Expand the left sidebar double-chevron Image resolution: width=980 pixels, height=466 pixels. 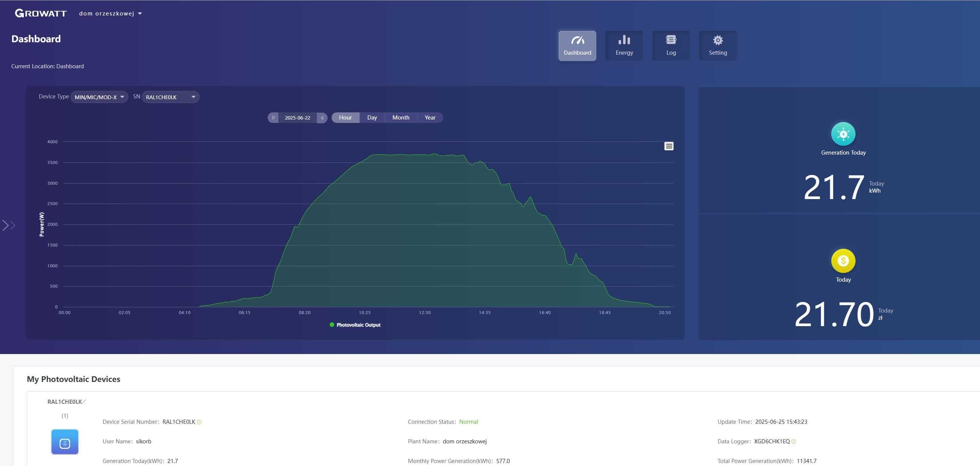(8, 225)
